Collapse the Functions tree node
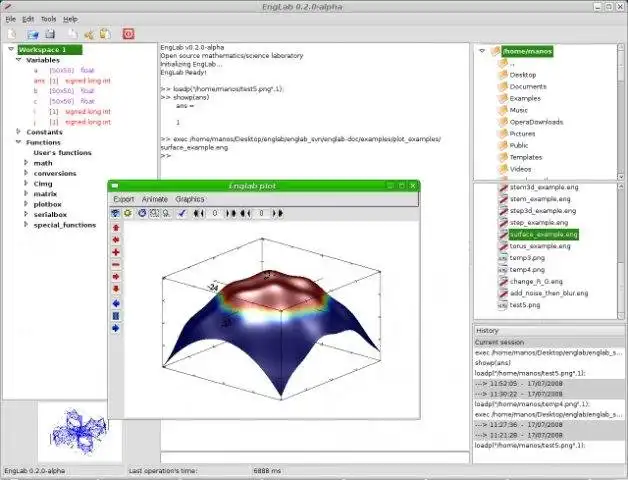 pos(18,142)
